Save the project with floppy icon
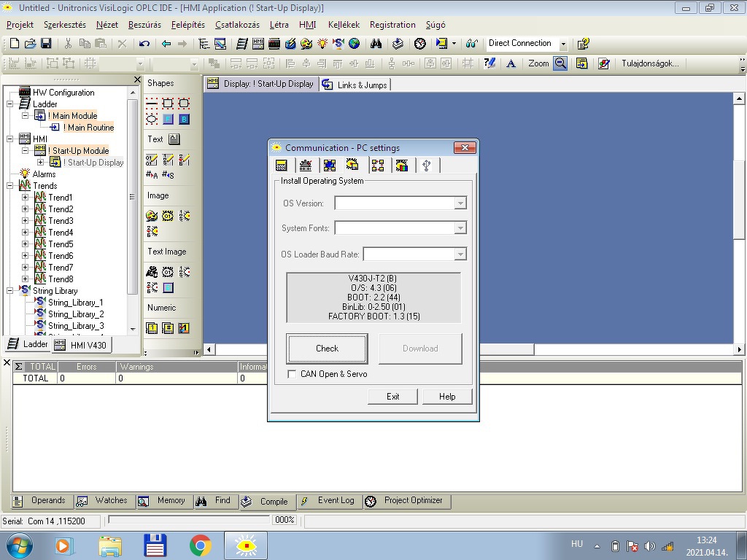This screenshot has width=747, height=560. coord(46,44)
